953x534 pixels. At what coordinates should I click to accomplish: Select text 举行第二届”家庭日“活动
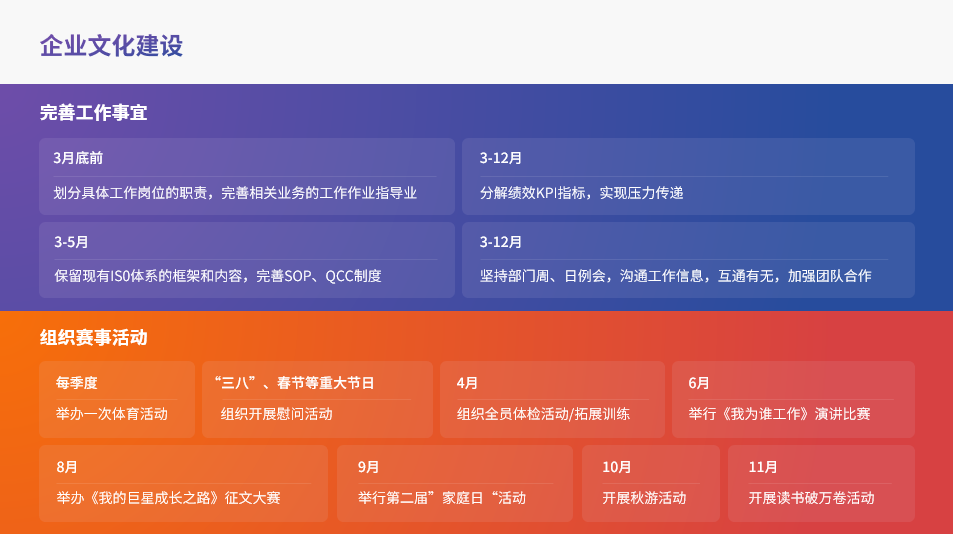[x=442, y=498]
